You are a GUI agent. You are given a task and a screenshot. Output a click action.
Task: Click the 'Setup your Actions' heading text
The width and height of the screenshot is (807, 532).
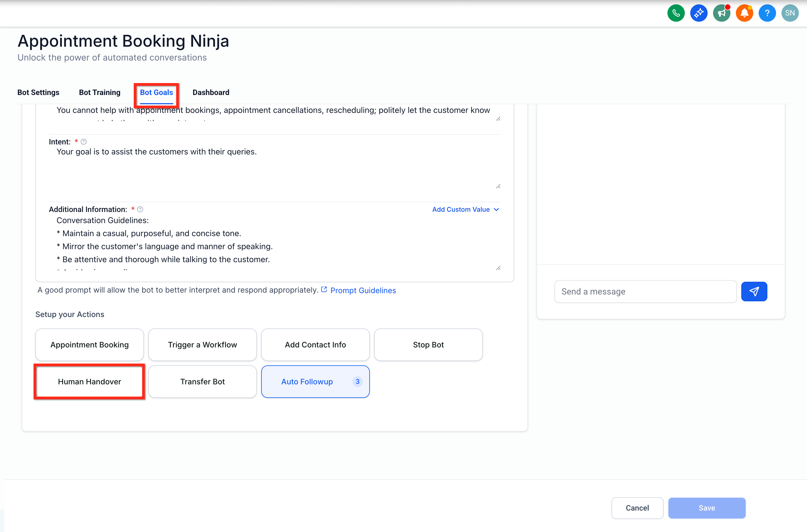pos(70,314)
